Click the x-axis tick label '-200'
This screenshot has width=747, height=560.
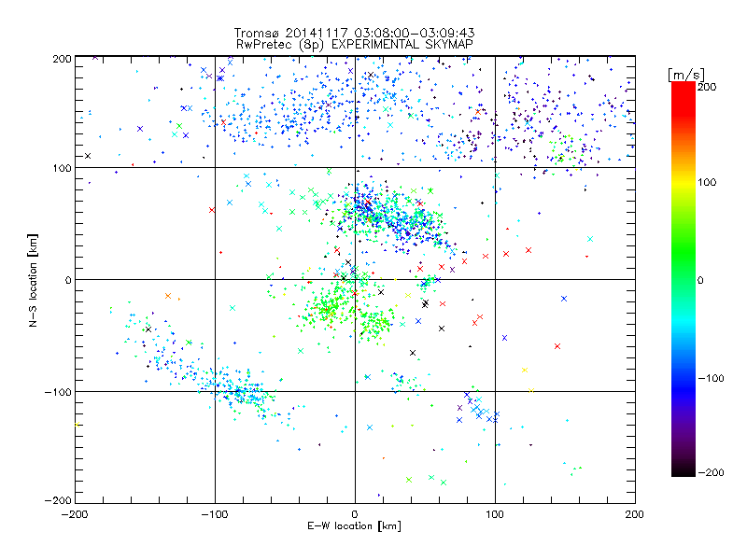click(x=75, y=514)
